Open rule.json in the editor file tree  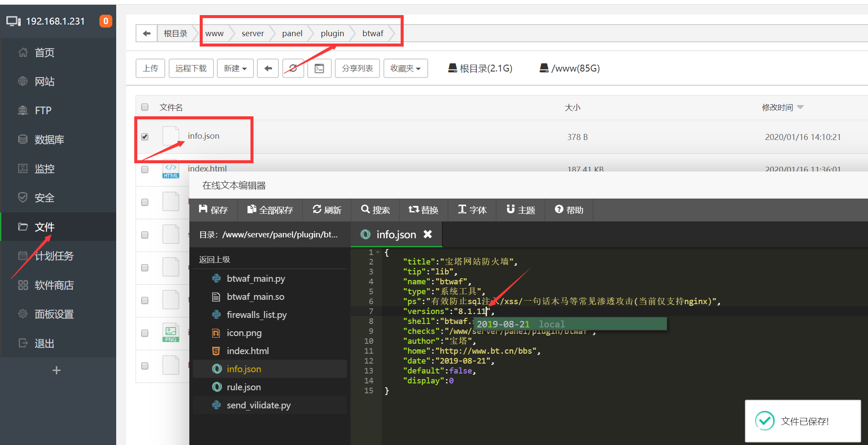pos(244,387)
